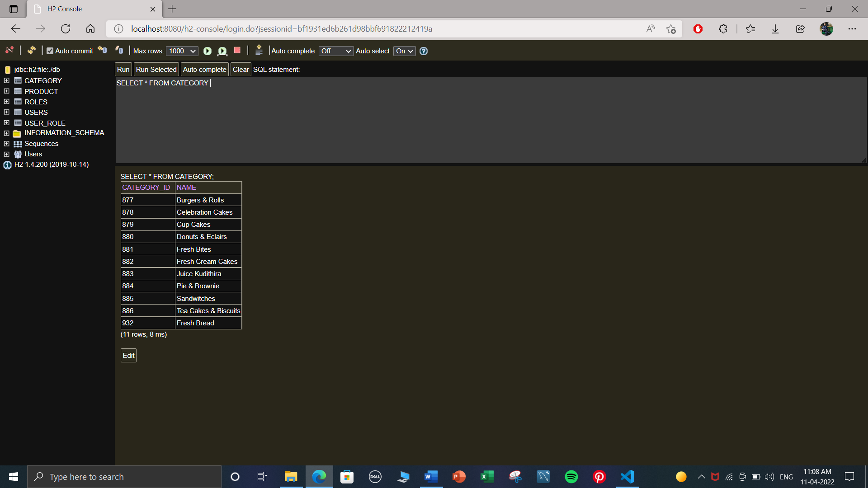
Task: Click the browser Extensions puzzle icon
Action: pyautogui.click(x=723, y=29)
